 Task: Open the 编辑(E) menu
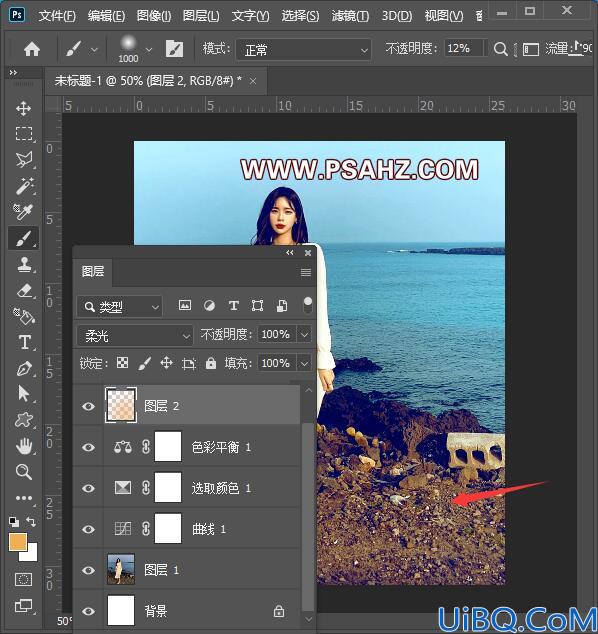coord(106,16)
